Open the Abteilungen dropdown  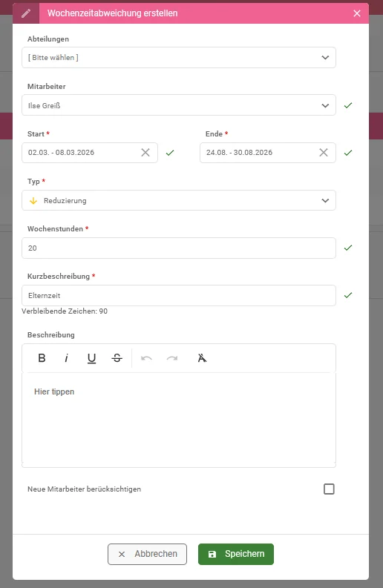(179, 57)
